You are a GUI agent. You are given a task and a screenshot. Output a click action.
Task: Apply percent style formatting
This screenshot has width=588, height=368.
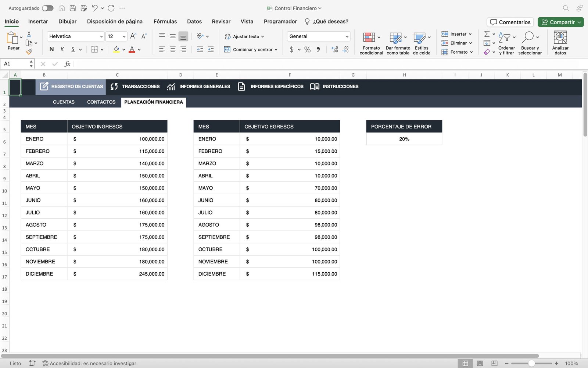307,49
